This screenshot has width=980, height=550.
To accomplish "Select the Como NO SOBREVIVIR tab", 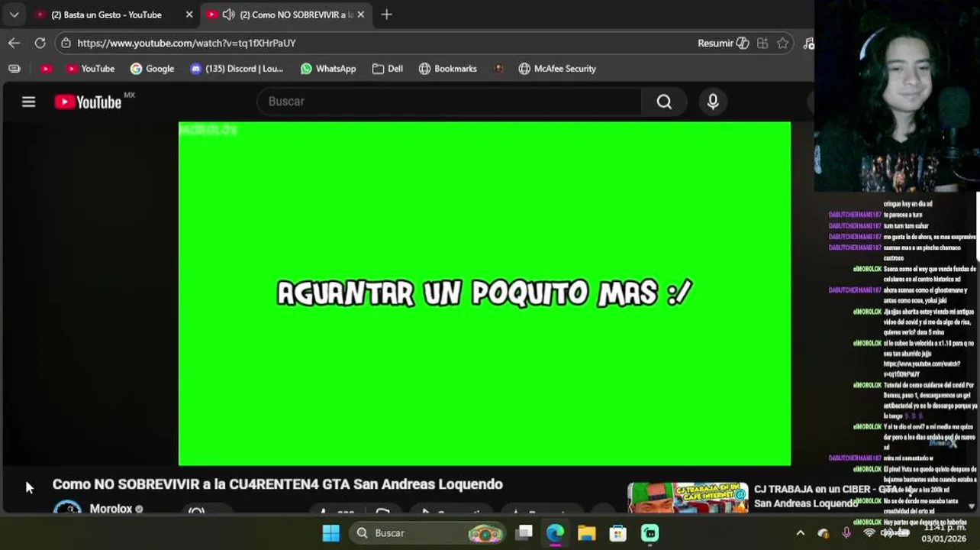I will [285, 15].
